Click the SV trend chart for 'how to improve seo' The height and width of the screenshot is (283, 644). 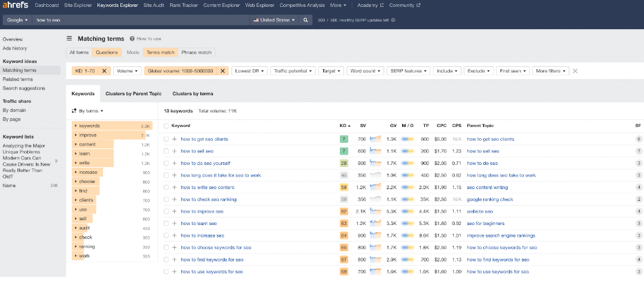click(x=376, y=211)
